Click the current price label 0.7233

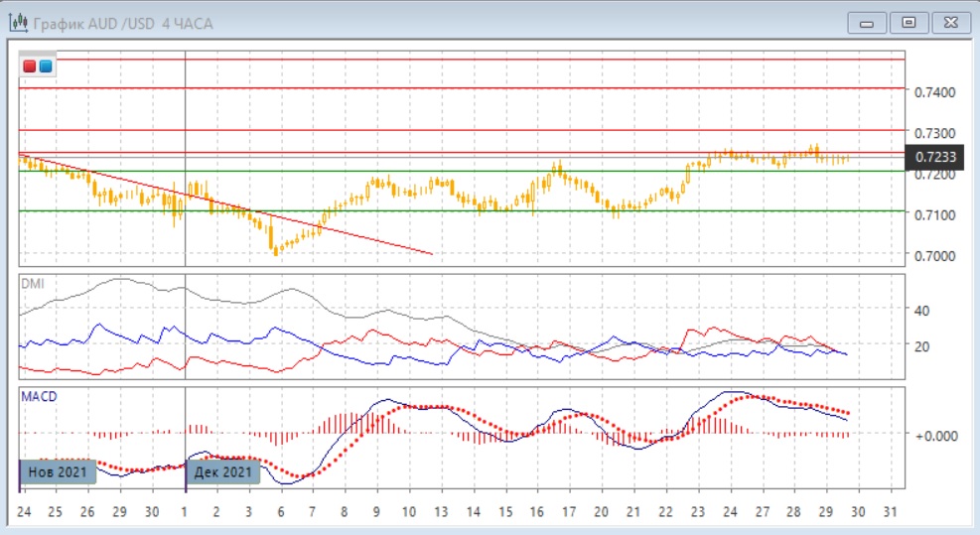(934, 157)
